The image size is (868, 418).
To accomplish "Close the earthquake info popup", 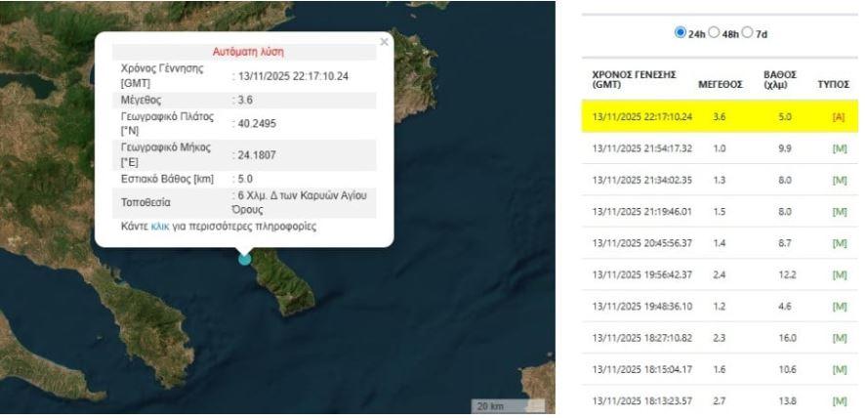I will click(384, 42).
